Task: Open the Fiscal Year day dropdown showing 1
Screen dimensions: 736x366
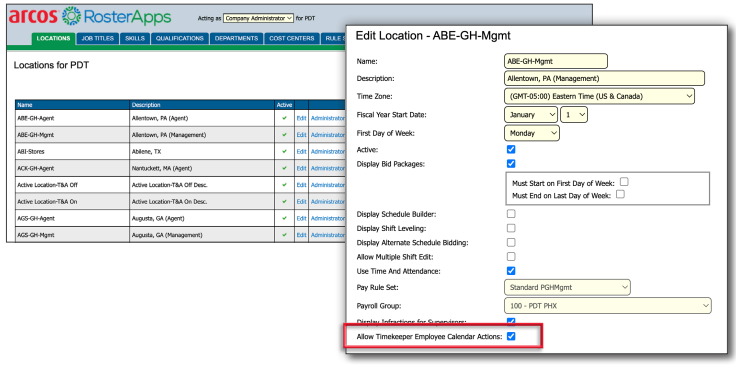Action: [x=574, y=114]
